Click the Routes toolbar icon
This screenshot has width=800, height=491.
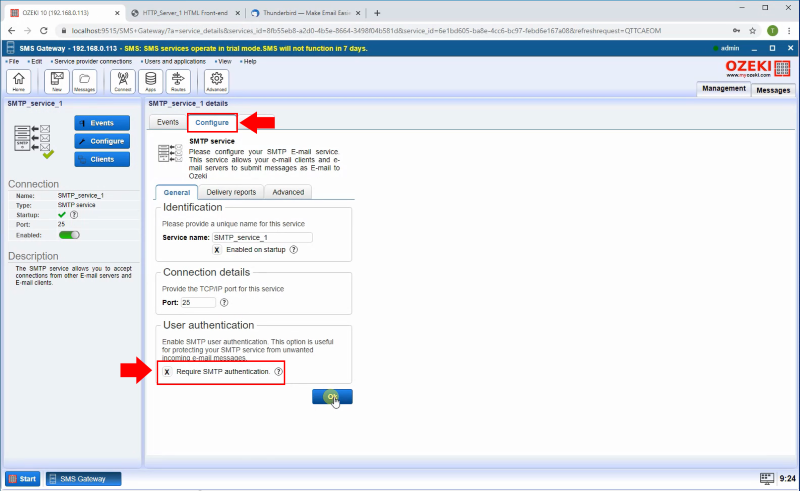pos(178,81)
